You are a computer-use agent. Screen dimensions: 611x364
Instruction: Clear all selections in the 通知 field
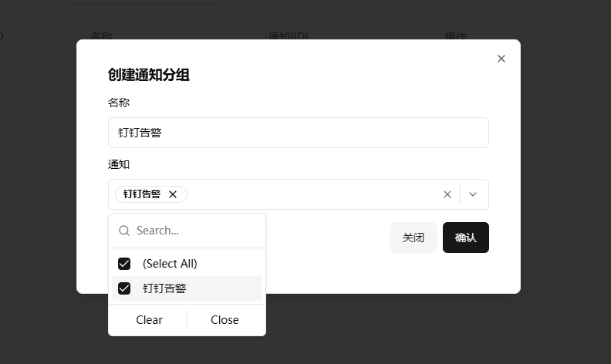(x=447, y=194)
